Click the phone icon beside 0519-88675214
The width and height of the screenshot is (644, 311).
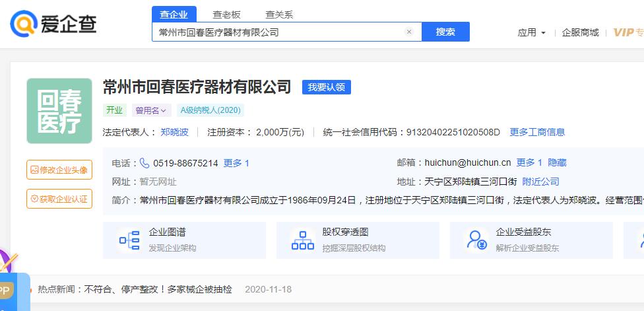pos(145,163)
